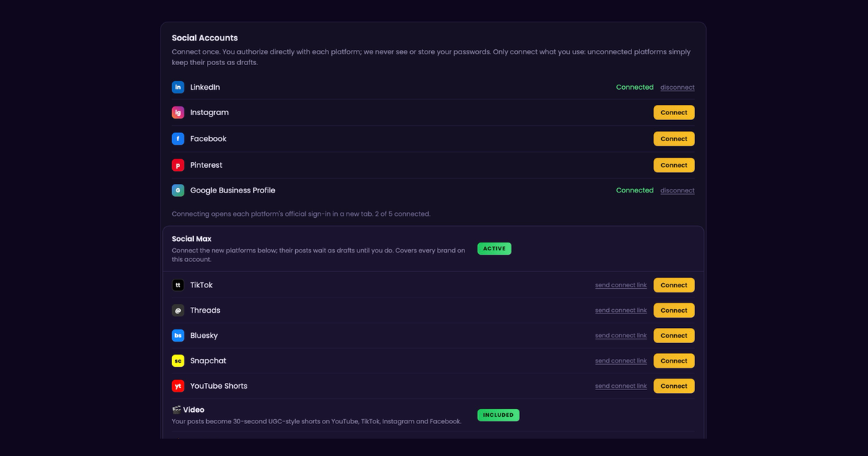Click the Facebook platform icon
Image resolution: width=868 pixels, height=456 pixels.
pos(178,138)
